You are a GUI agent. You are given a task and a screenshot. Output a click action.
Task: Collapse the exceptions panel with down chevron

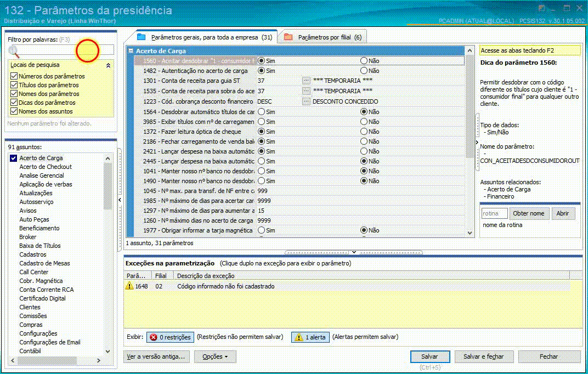(x=354, y=252)
